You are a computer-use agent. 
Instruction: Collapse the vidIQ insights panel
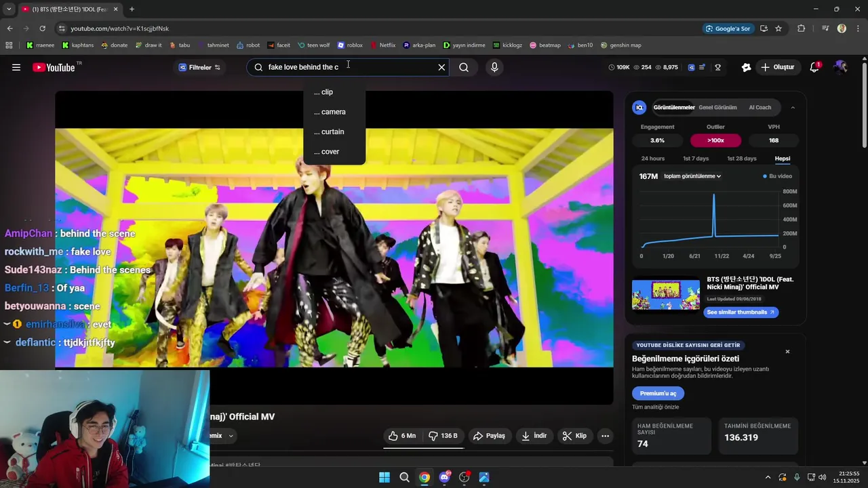793,108
